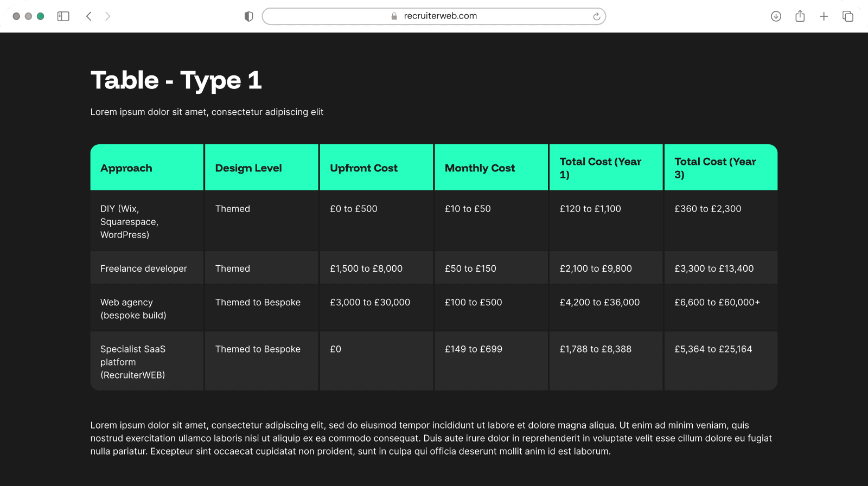Viewport: 868px width, 486px height.
Task: Click the £6,600 to £60,000+ cell
Action: pos(721,308)
